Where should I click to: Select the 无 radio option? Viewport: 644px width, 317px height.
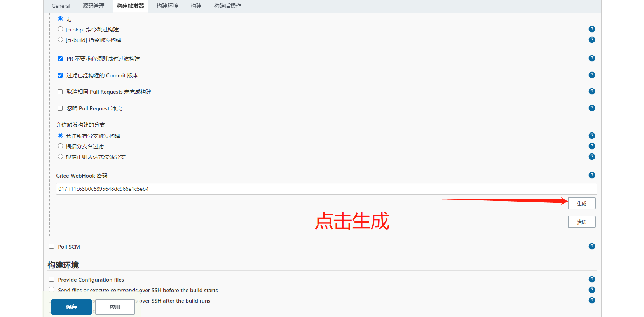pos(60,19)
